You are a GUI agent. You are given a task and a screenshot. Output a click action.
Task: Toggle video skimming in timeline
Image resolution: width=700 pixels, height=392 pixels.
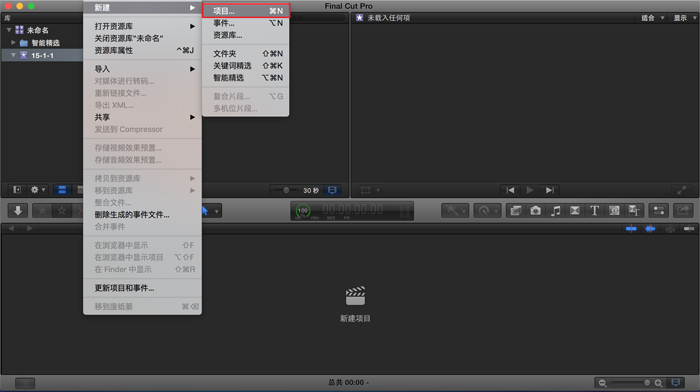point(631,229)
